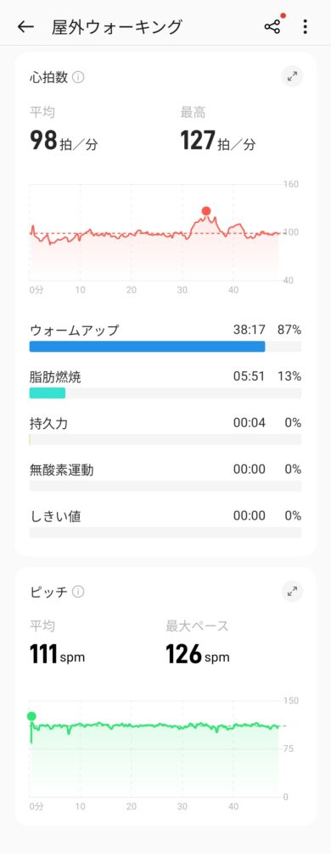Tap the average pitch value 111 spm
The width and height of the screenshot is (331, 868).
[x=57, y=655]
